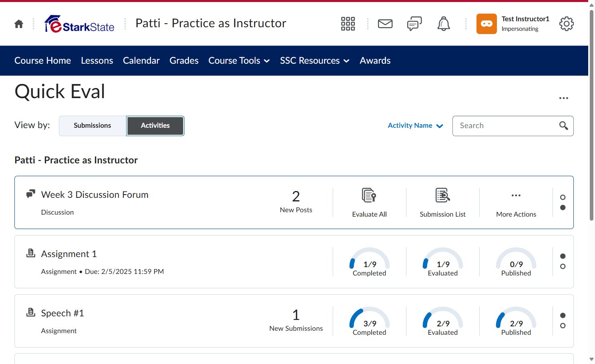The height and width of the screenshot is (364, 595).
Task: Click the Week 3 Discussion Forum discussion icon
Action: pyautogui.click(x=31, y=194)
